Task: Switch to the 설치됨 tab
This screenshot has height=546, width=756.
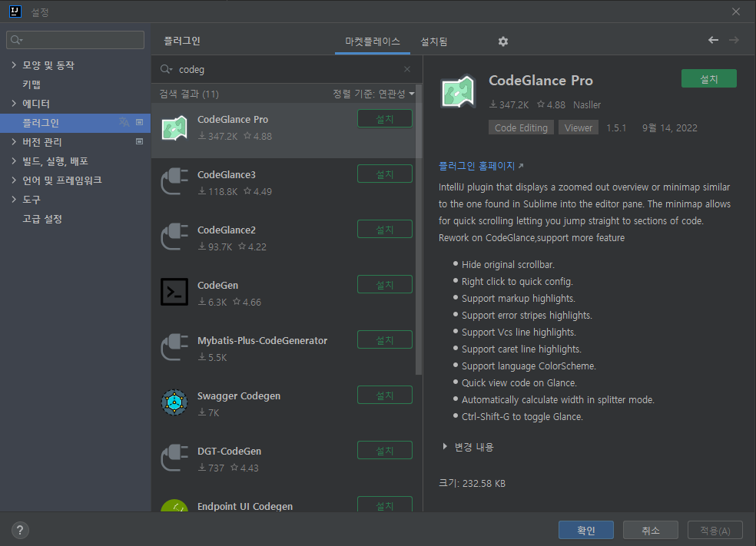Action: [x=433, y=41]
